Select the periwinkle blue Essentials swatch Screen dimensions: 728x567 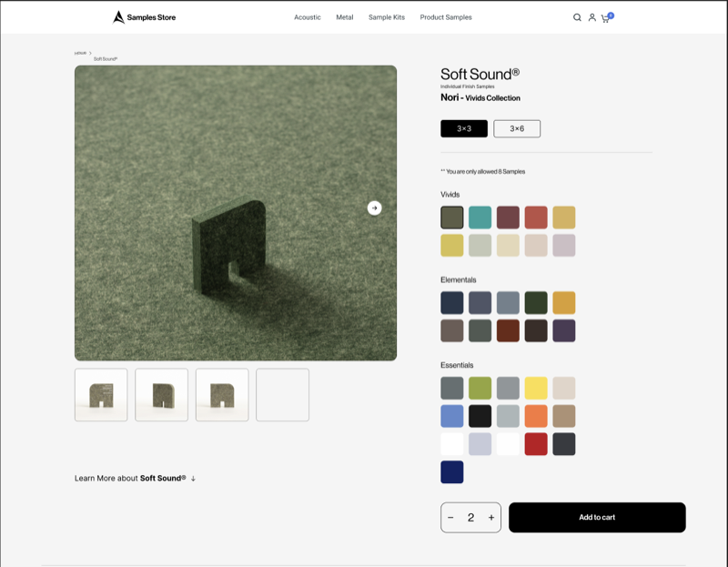pyautogui.click(x=451, y=416)
